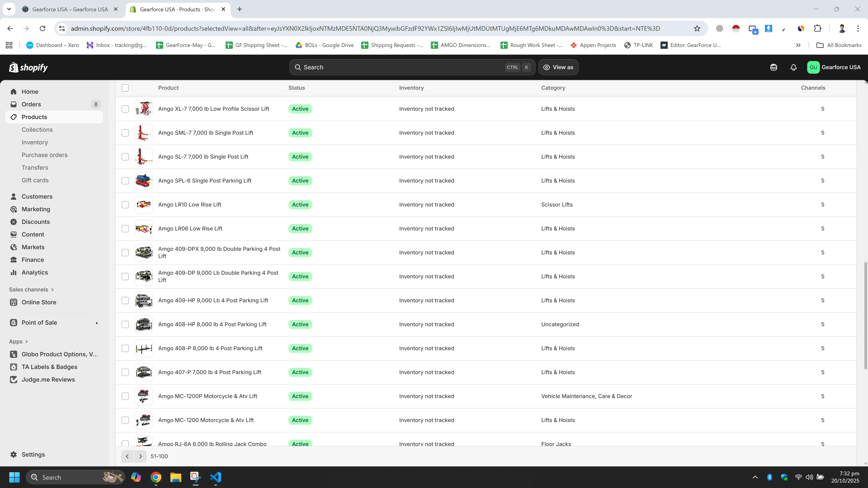Go to next page of products

pyautogui.click(x=141, y=456)
